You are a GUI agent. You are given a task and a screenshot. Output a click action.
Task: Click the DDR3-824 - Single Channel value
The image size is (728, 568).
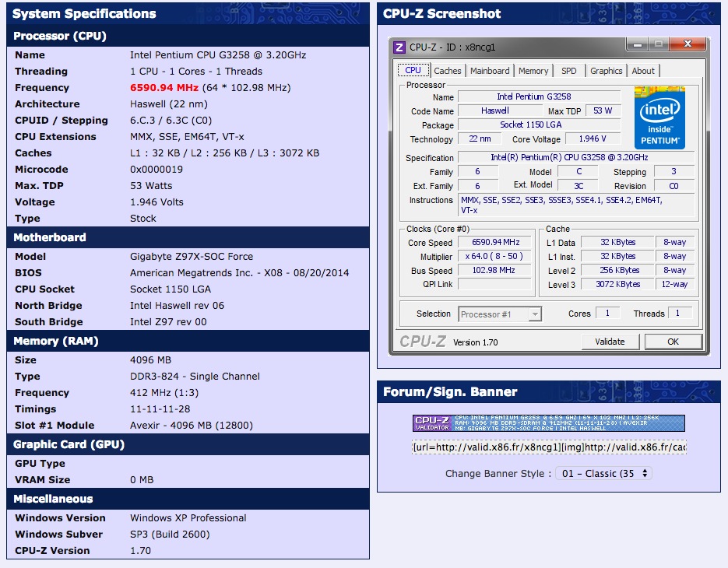pos(195,377)
